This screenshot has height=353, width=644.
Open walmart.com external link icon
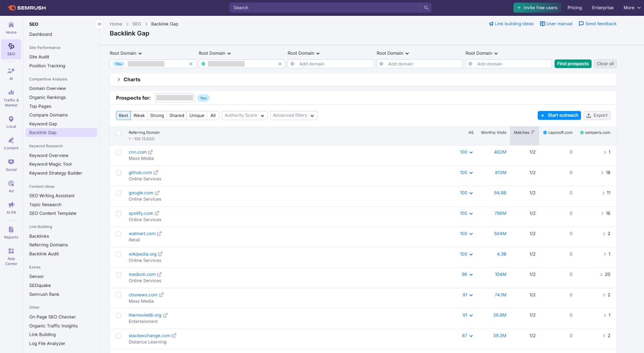point(159,234)
